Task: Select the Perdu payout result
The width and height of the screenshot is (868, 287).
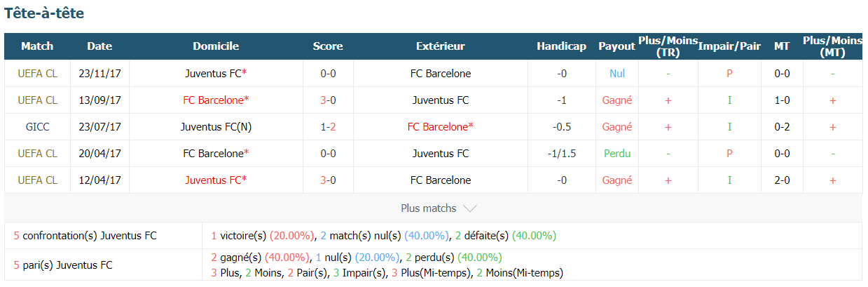Action: (616, 154)
